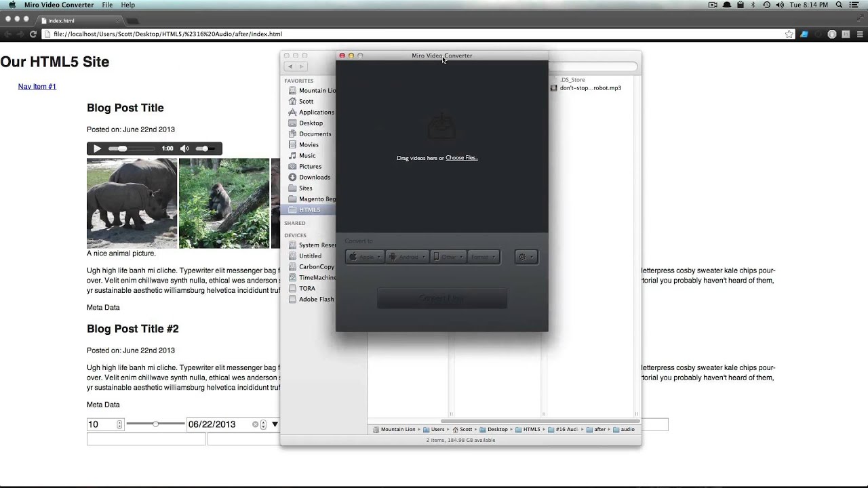Select Sites in Finder sidebar
The height and width of the screenshot is (488, 868).
300,188
